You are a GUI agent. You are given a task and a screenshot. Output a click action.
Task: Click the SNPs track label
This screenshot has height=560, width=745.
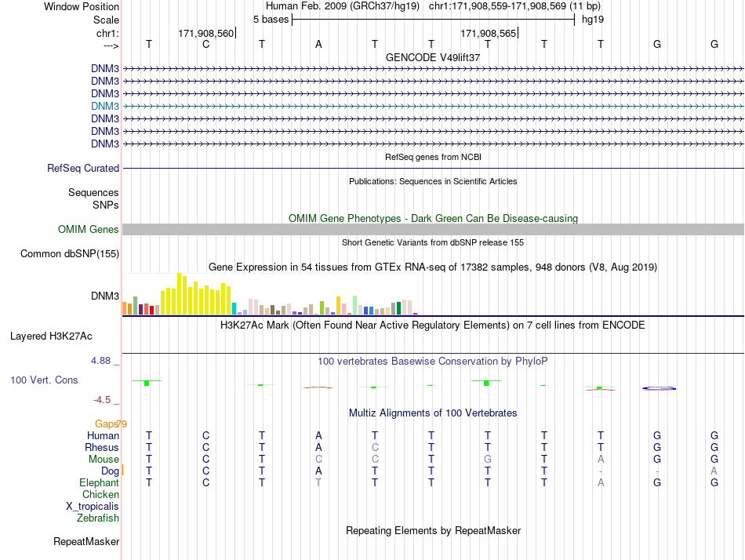[x=106, y=205]
